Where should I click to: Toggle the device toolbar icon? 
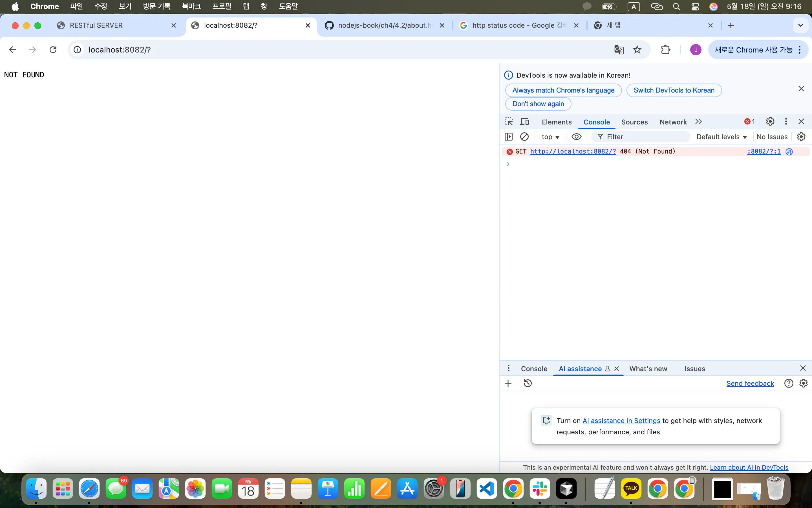(524, 122)
